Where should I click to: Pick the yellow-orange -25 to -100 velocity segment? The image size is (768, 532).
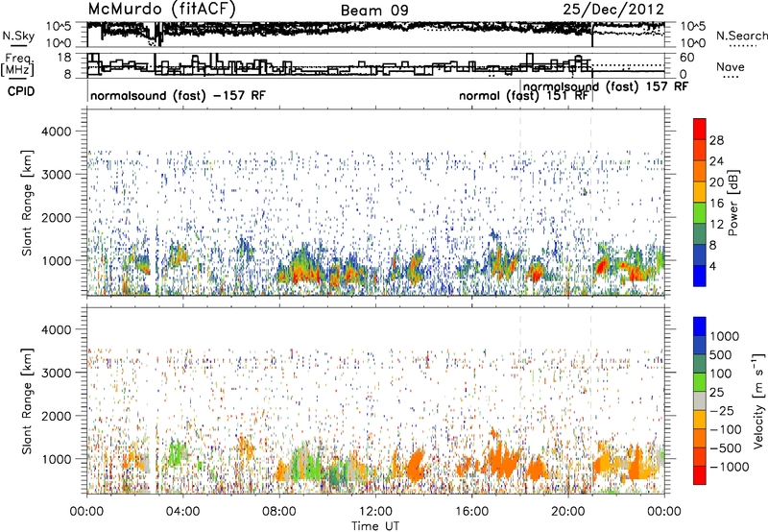tap(700, 420)
